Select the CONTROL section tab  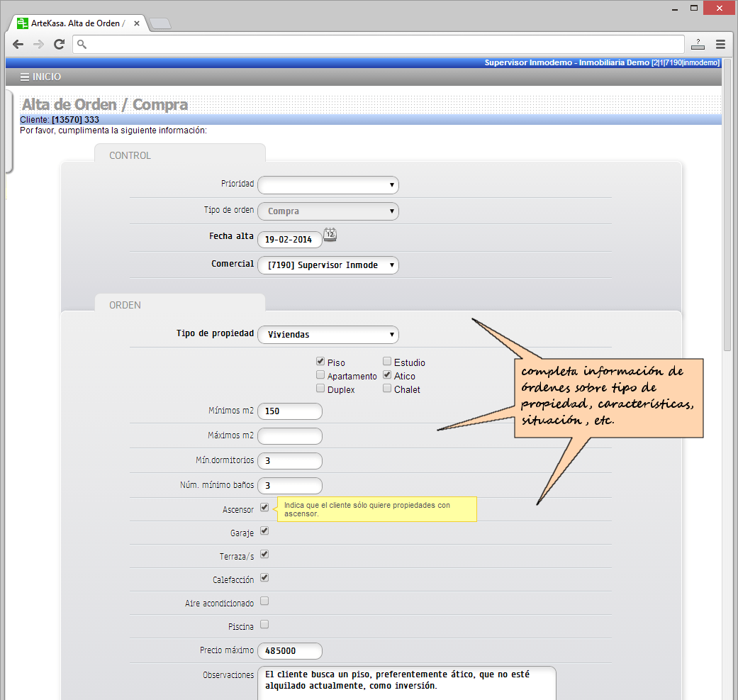point(130,155)
